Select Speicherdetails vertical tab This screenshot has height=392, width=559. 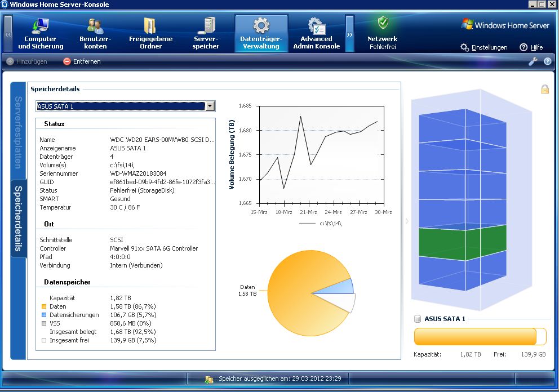coord(19,218)
